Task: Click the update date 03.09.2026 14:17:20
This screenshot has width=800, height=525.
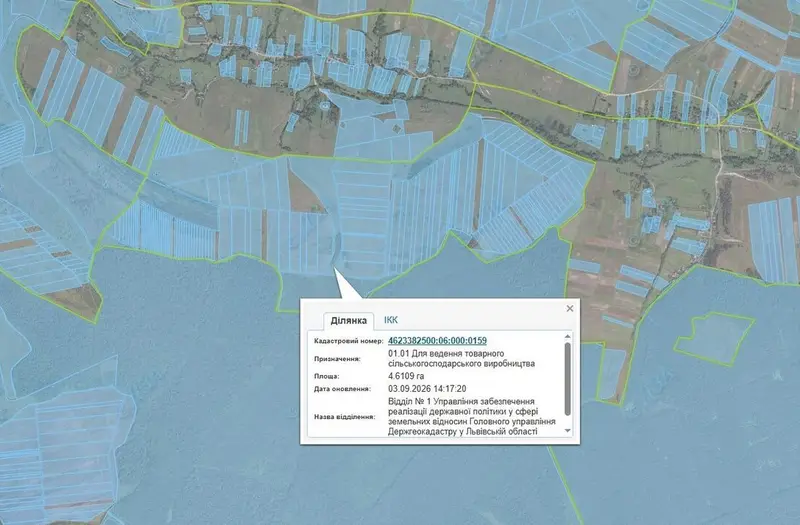Action: click(427, 389)
